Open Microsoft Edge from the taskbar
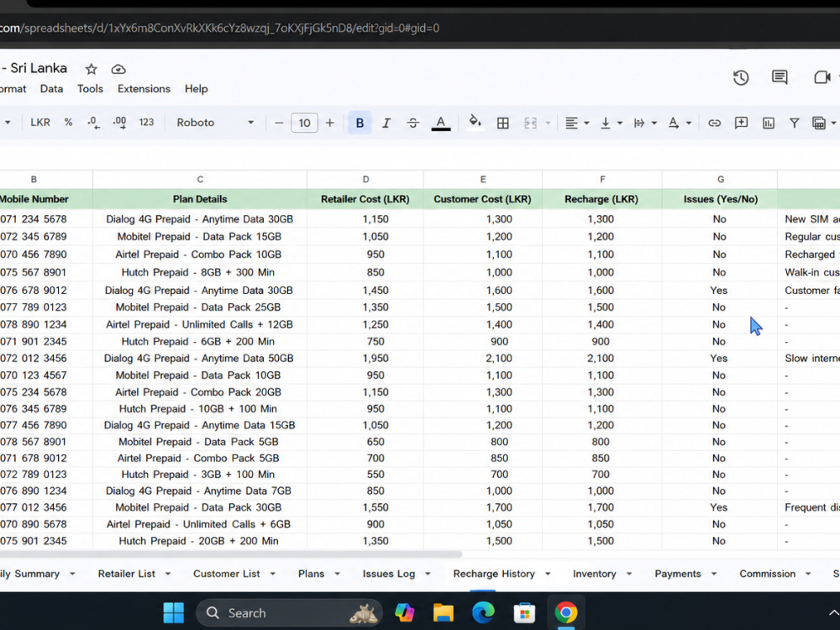Image resolution: width=840 pixels, height=630 pixels. [483, 612]
